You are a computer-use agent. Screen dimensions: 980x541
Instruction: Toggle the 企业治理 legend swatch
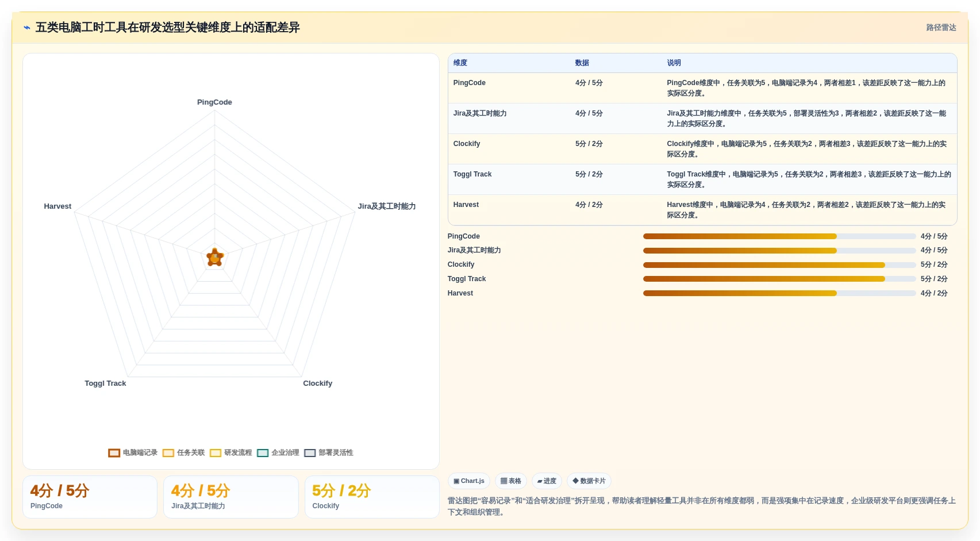coord(263,453)
